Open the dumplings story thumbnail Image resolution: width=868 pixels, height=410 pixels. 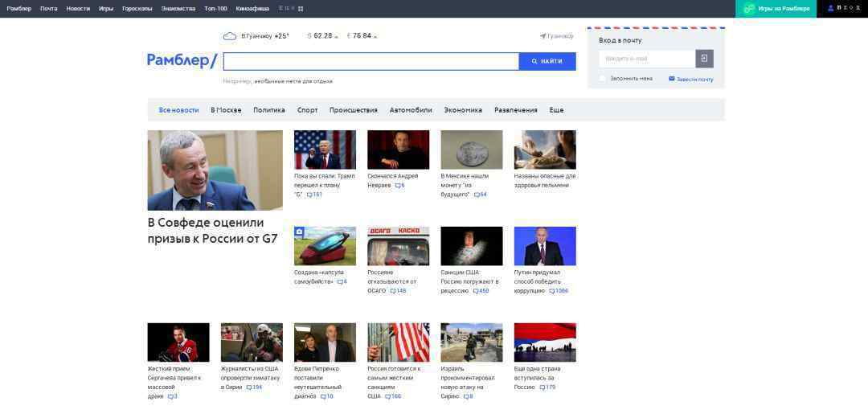point(545,150)
